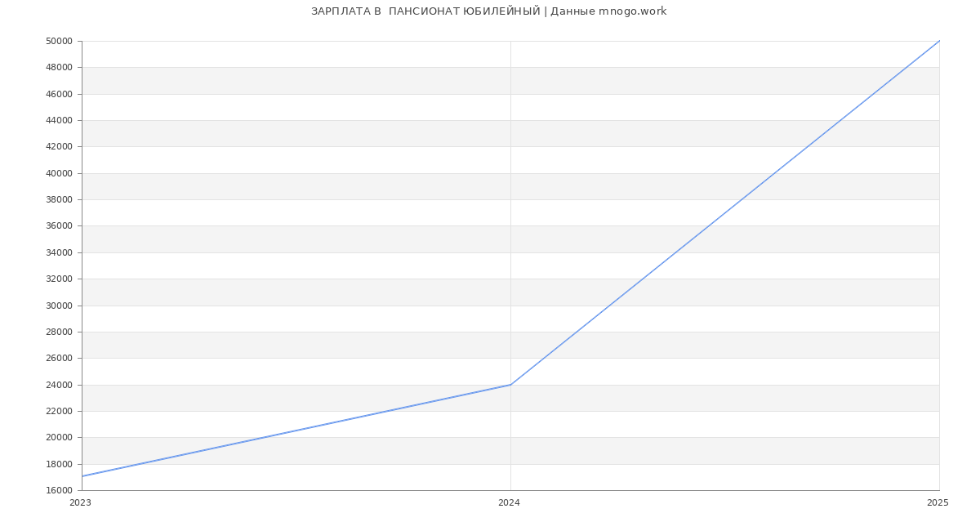The image size is (980, 531).
Task: Click the 28000 y-axis label
Action: [x=59, y=332]
